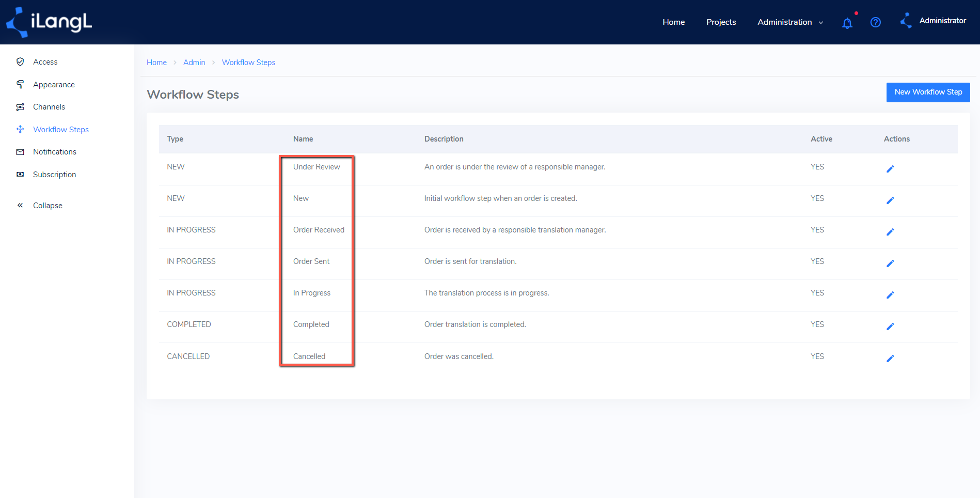Click the Order Received name cell

(319, 230)
